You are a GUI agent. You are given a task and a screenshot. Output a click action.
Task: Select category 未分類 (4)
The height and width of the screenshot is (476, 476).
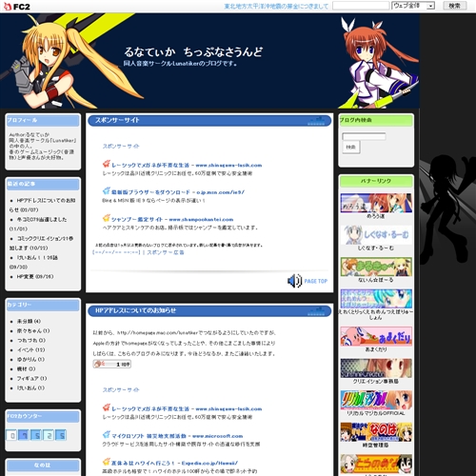click(x=29, y=321)
